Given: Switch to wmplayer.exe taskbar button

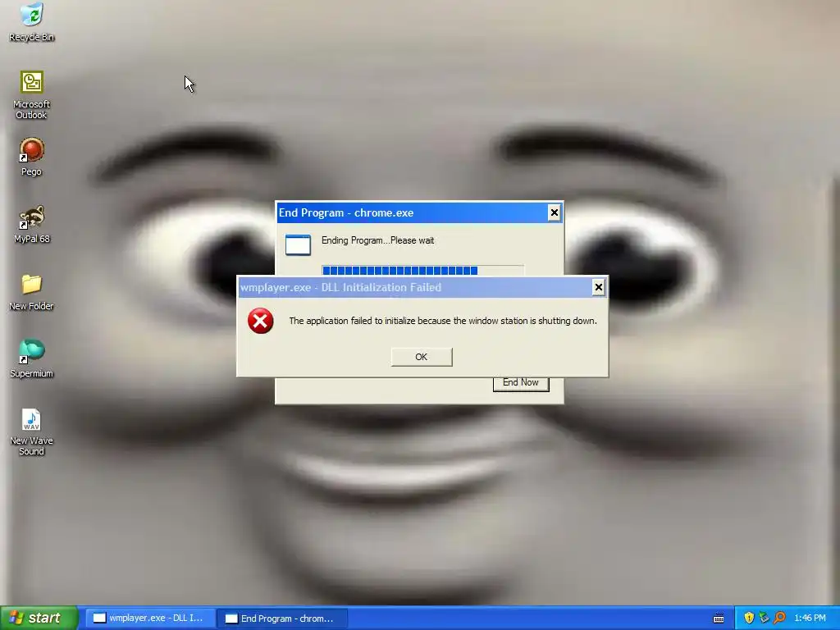Looking at the screenshot, I should pos(151,619).
